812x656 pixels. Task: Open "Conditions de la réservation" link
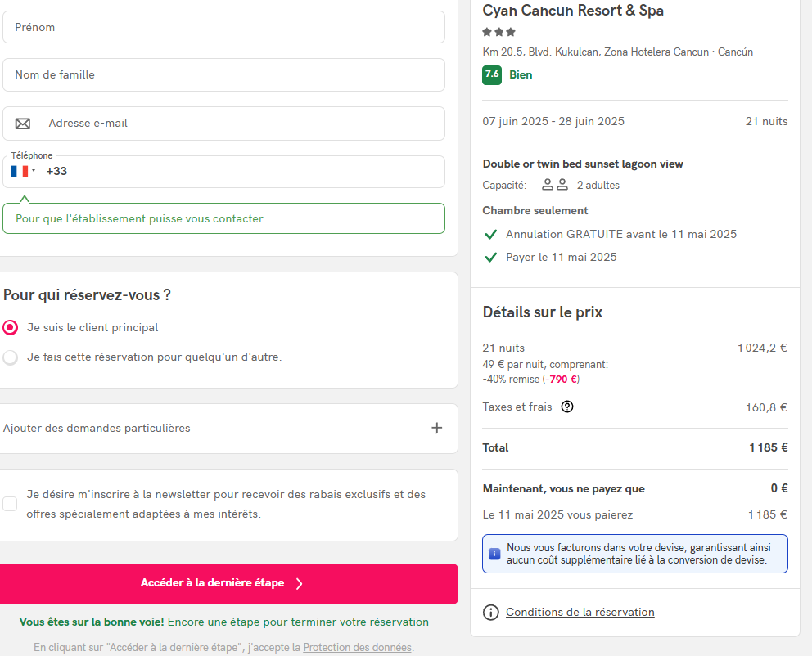point(580,613)
